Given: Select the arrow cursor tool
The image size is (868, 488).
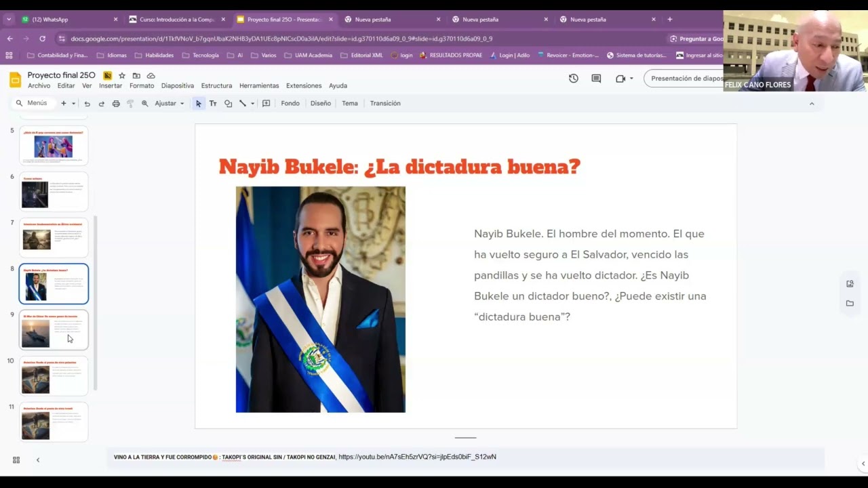Looking at the screenshot, I should 199,104.
